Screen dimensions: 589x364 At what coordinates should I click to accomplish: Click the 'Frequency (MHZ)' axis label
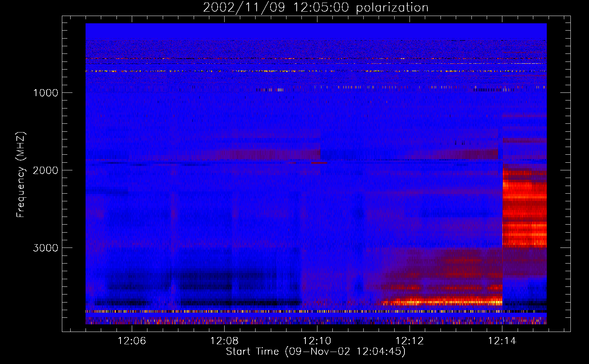click(x=21, y=175)
